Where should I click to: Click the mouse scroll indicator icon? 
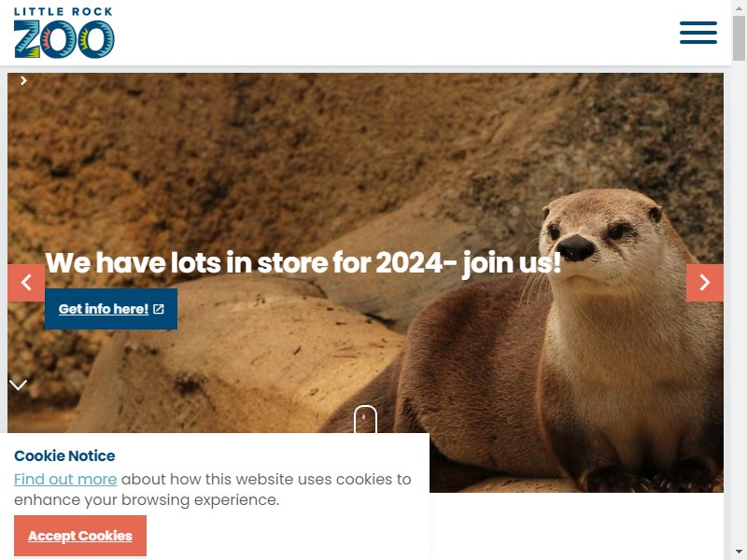(365, 419)
